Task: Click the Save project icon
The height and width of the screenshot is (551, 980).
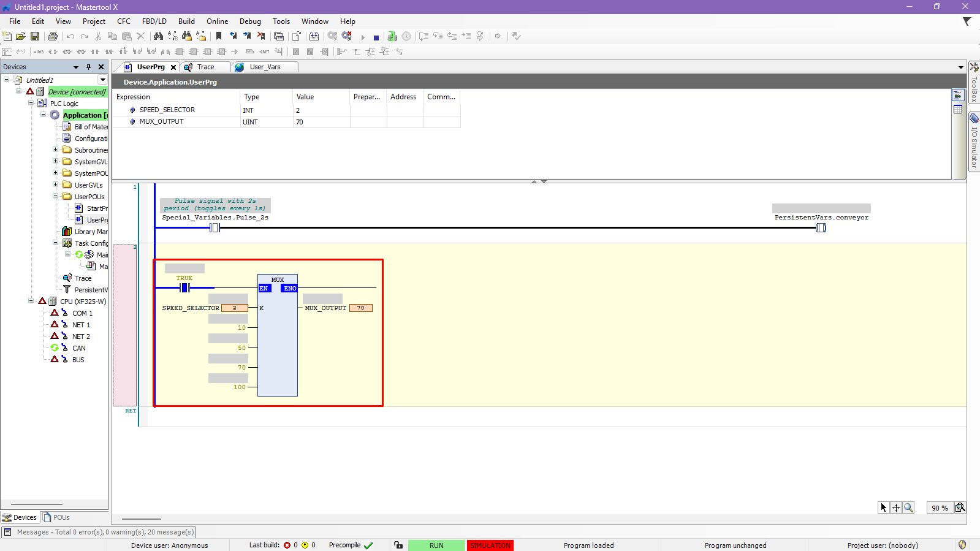Action: point(35,37)
